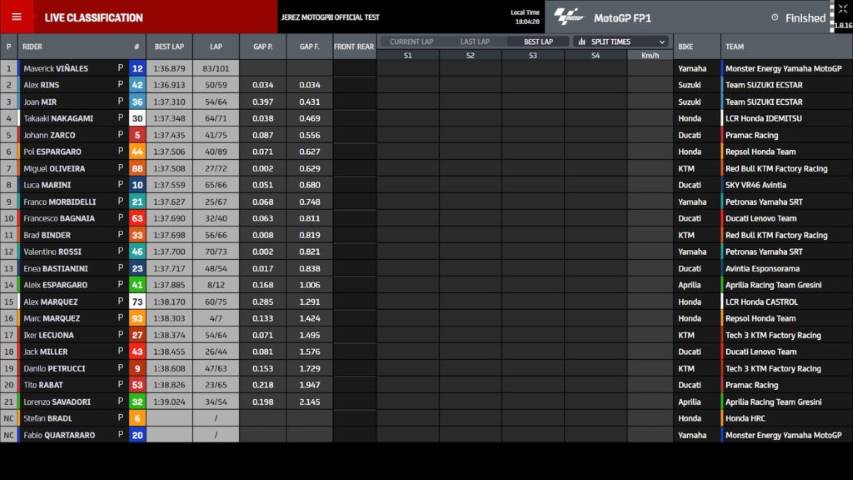Click team LCR Honda CASTROL
This screenshot has width=853, height=480.
[761, 301]
